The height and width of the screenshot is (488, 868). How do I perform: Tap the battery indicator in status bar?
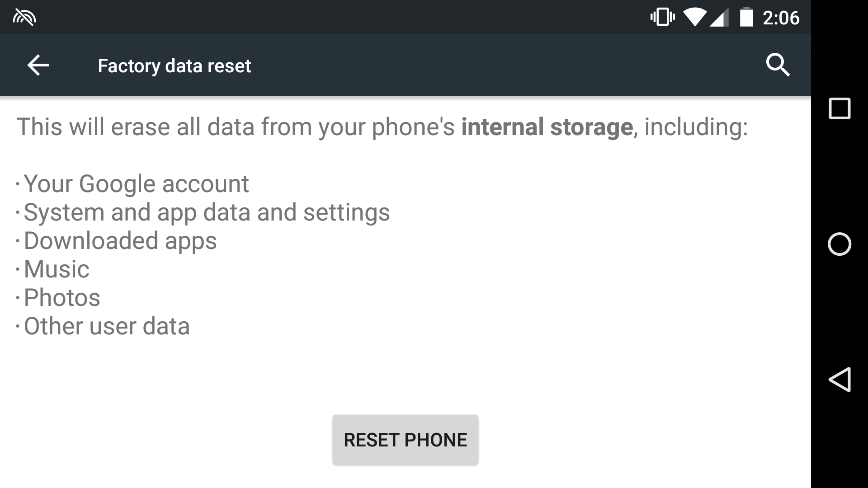click(746, 17)
